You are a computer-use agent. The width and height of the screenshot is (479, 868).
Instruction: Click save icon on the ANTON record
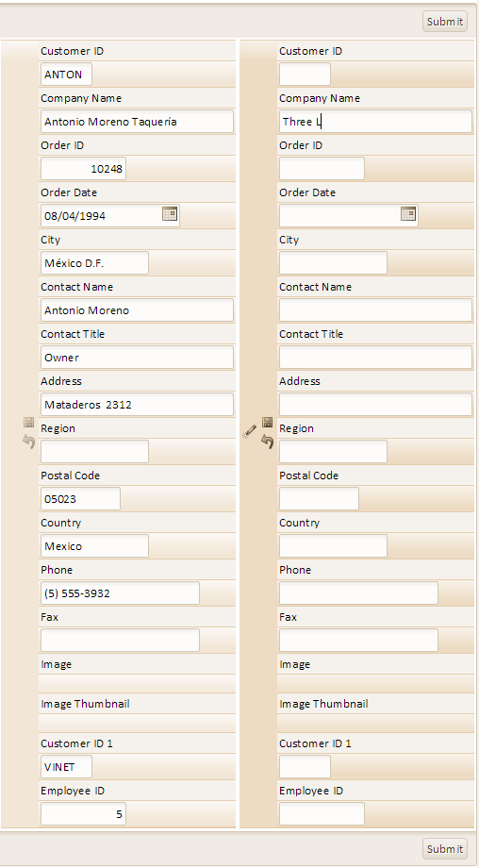coord(29,423)
